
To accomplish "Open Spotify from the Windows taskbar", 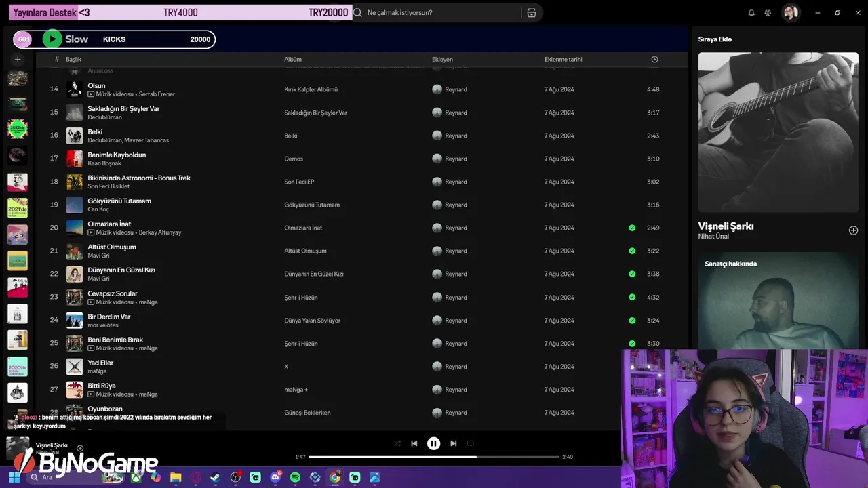I will (x=295, y=477).
